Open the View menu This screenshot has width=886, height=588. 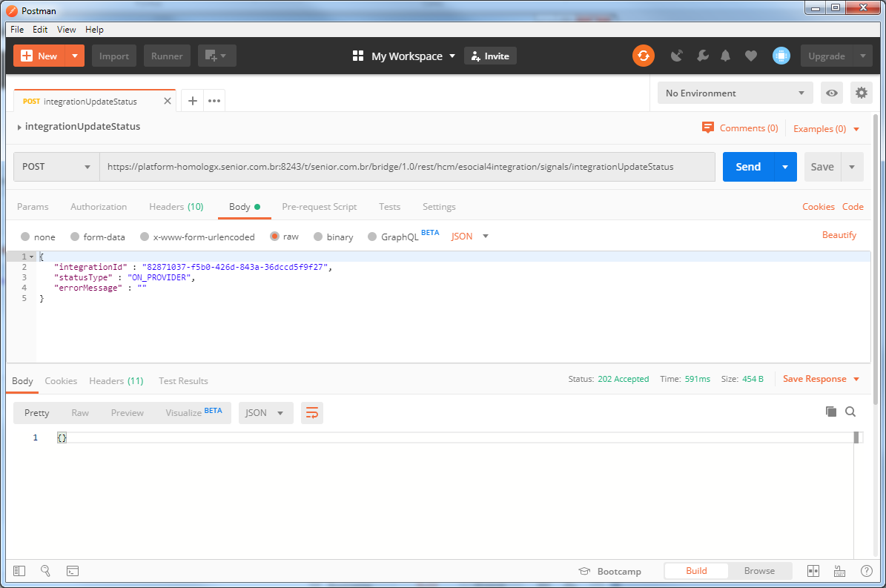[66, 30]
